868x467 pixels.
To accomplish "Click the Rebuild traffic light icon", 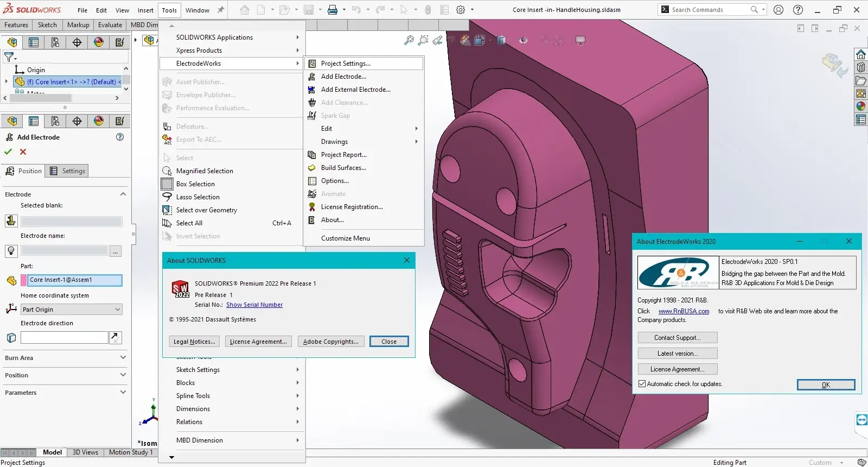I will pos(427,10).
